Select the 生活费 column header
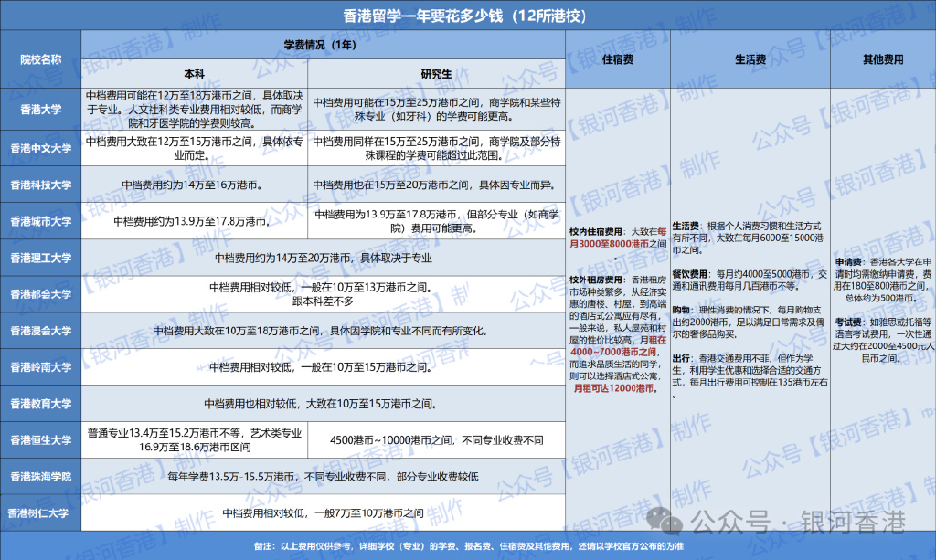The height and width of the screenshot is (560, 936). click(750, 59)
